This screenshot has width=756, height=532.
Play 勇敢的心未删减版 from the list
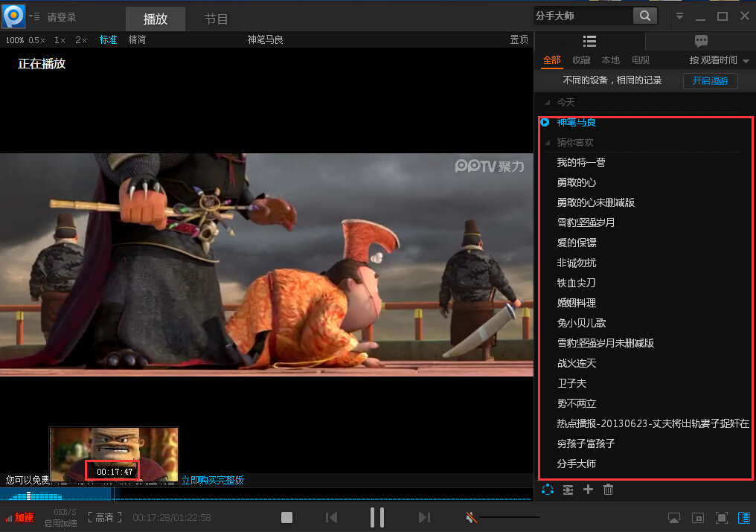click(x=595, y=202)
